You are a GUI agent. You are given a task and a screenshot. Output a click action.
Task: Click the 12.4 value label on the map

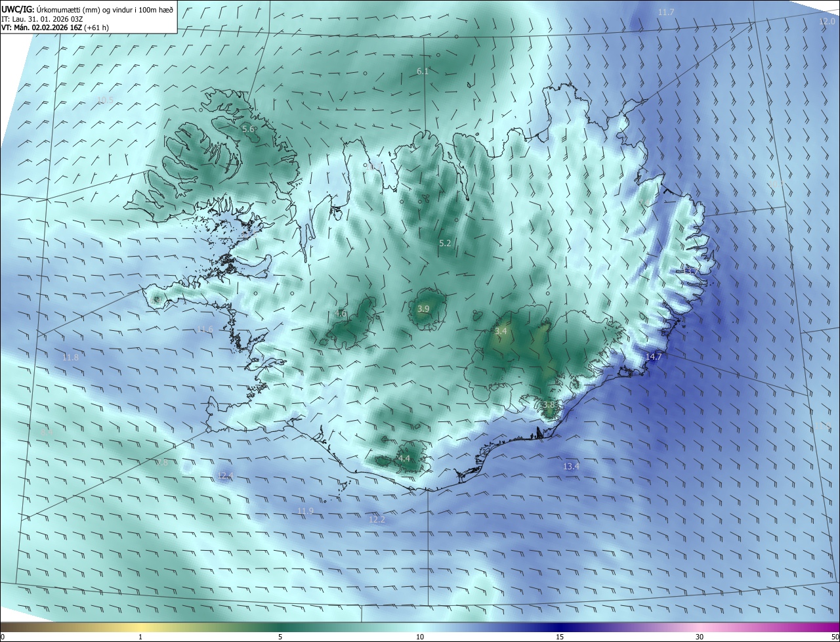[225, 475]
